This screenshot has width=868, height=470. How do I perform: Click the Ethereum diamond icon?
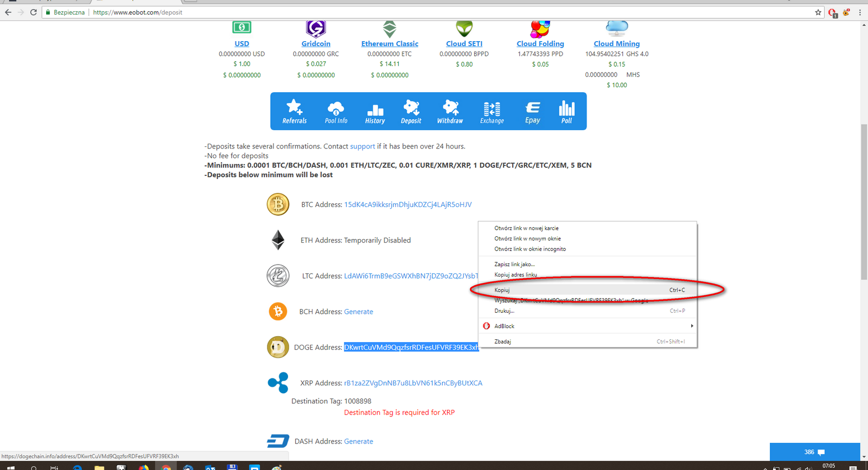tap(278, 240)
